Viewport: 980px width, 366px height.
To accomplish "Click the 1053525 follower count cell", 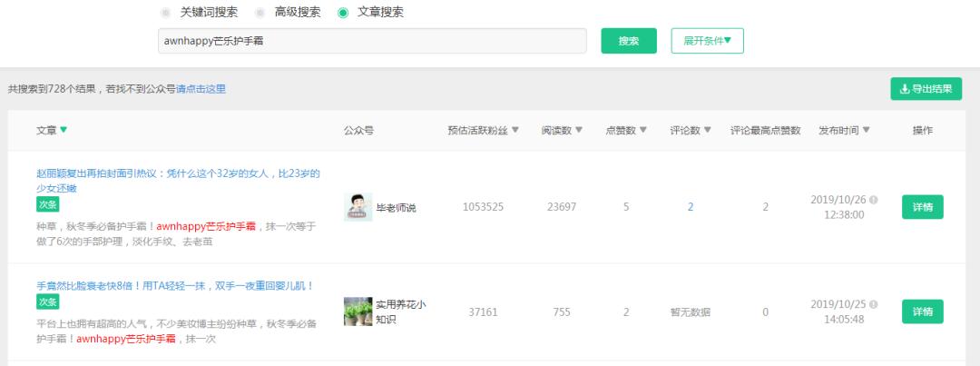I will (x=483, y=207).
